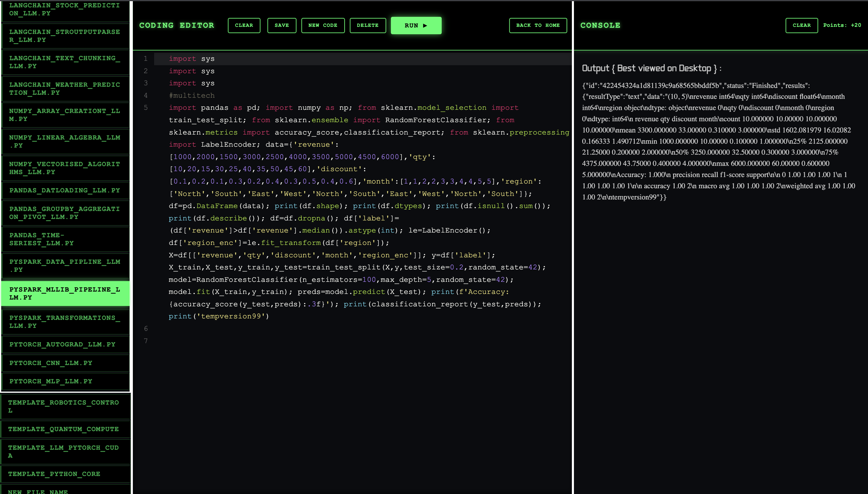868x494 pixels.
Task: Load TEMPLATE_PYTHON_CORE template
Action: 66,474
